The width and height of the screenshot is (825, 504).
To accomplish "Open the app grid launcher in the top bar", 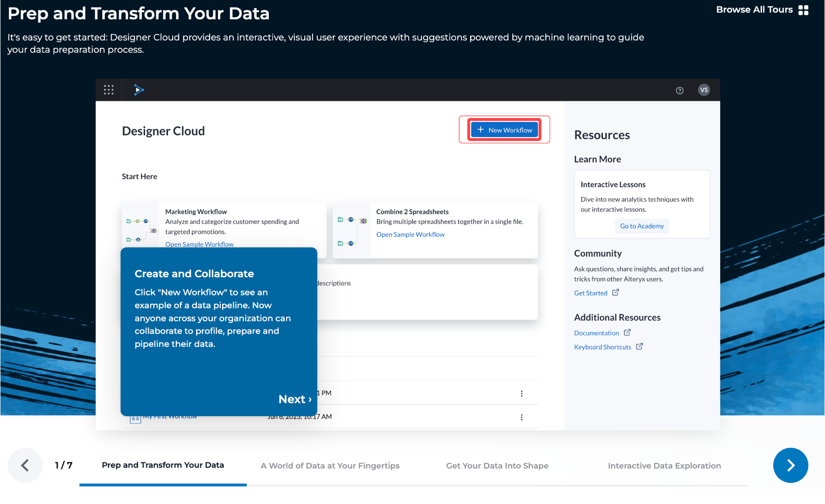I will pyautogui.click(x=109, y=90).
